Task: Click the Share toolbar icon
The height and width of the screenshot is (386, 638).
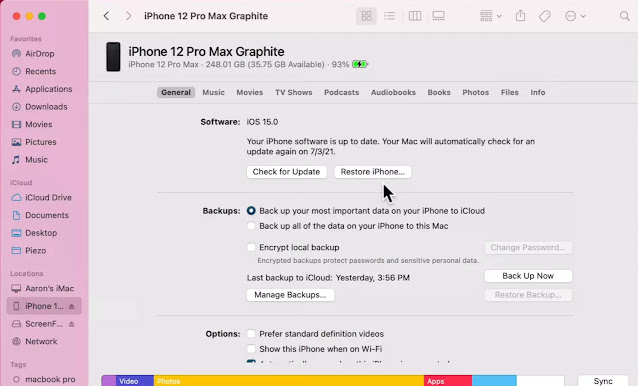Action: coord(520,16)
